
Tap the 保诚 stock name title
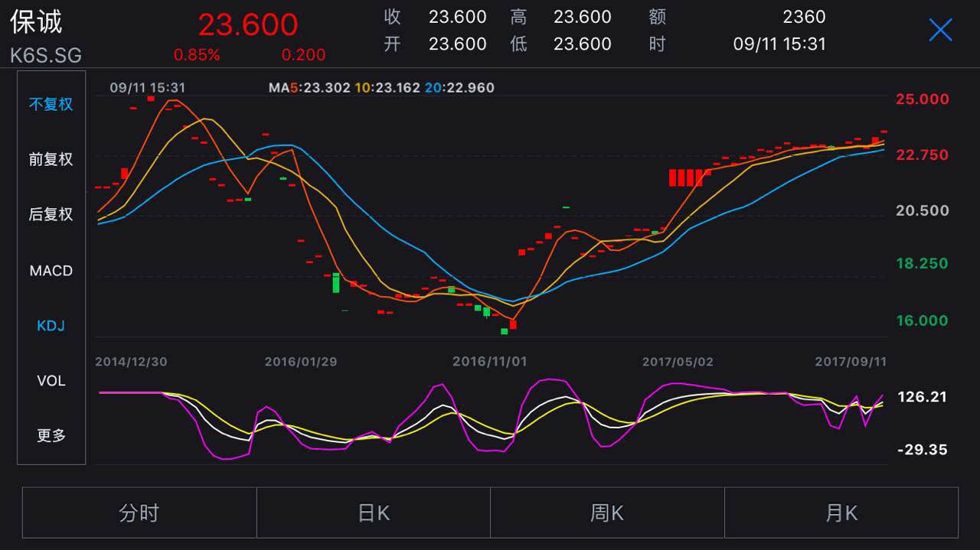pos(36,22)
